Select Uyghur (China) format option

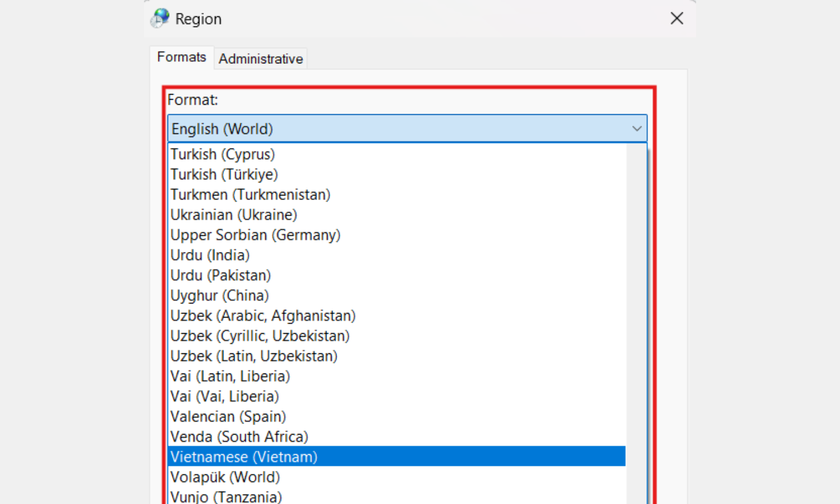tap(220, 296)
